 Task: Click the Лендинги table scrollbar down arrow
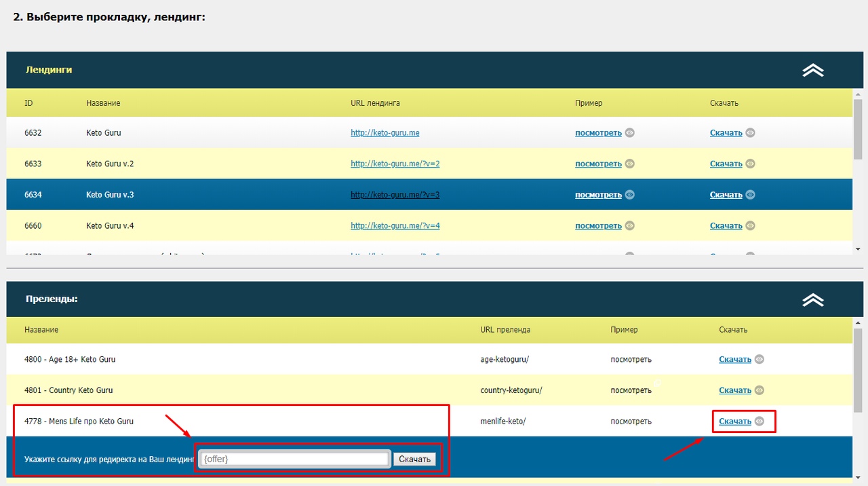[x=858, y=249]
